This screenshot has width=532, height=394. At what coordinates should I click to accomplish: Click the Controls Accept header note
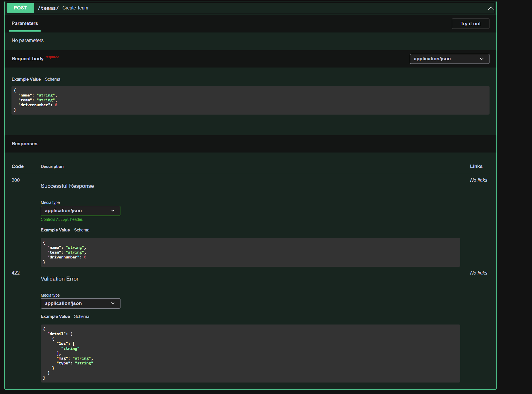coord(62,219)
